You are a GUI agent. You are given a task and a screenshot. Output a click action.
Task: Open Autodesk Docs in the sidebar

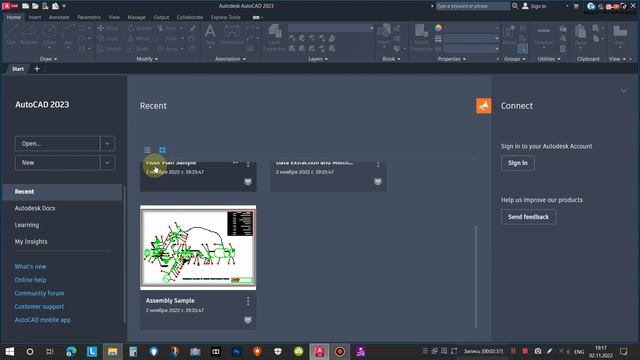click(35, 208)
